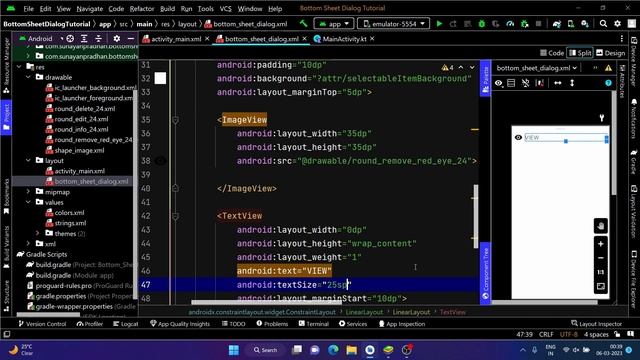
Task: Open project panel options gear
Action: click(117, 38)
